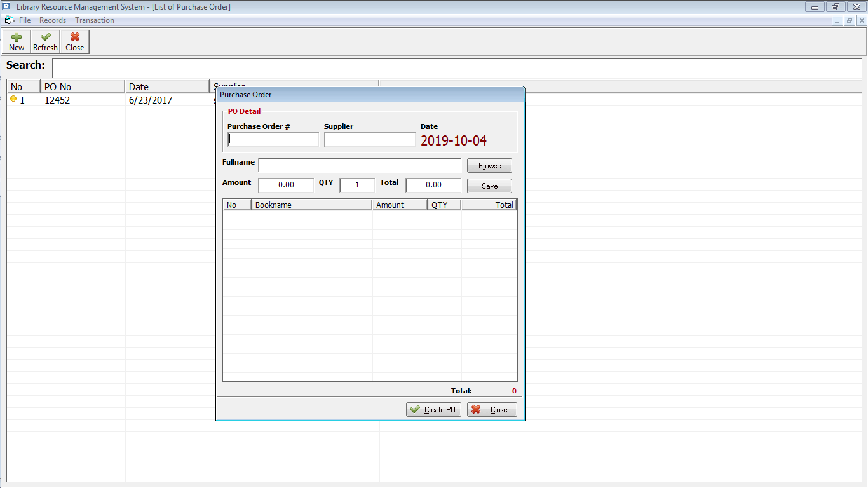Click the Browse button
Screen dimensions: 868x488
click(x=489, y=166)
